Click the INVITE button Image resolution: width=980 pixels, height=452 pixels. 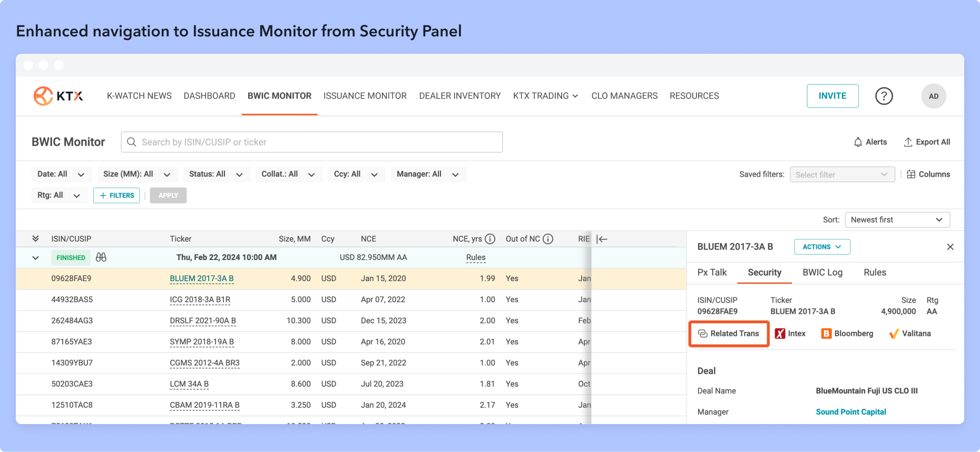click(832, 96)
